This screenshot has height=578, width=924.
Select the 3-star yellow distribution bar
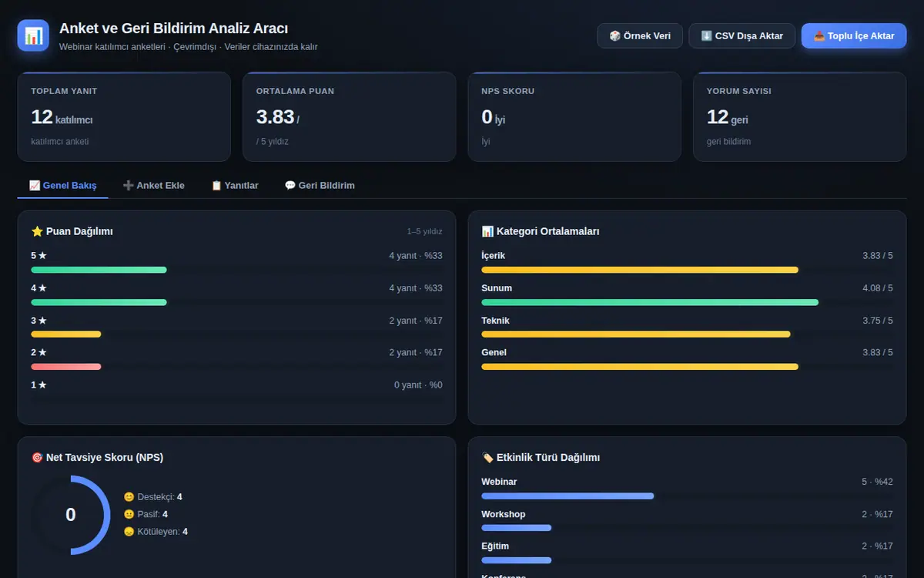(x=66, y=334)
